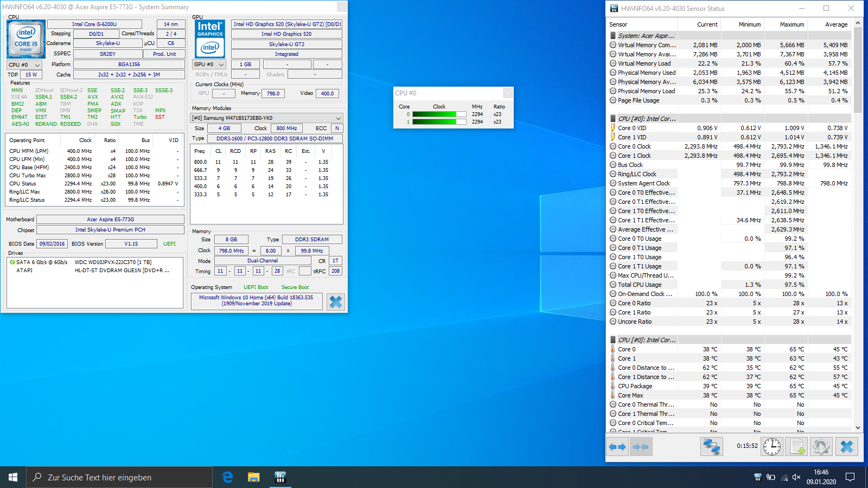Click the Core 0 clock bar in CPU #0 window

[x=439, y=114]
